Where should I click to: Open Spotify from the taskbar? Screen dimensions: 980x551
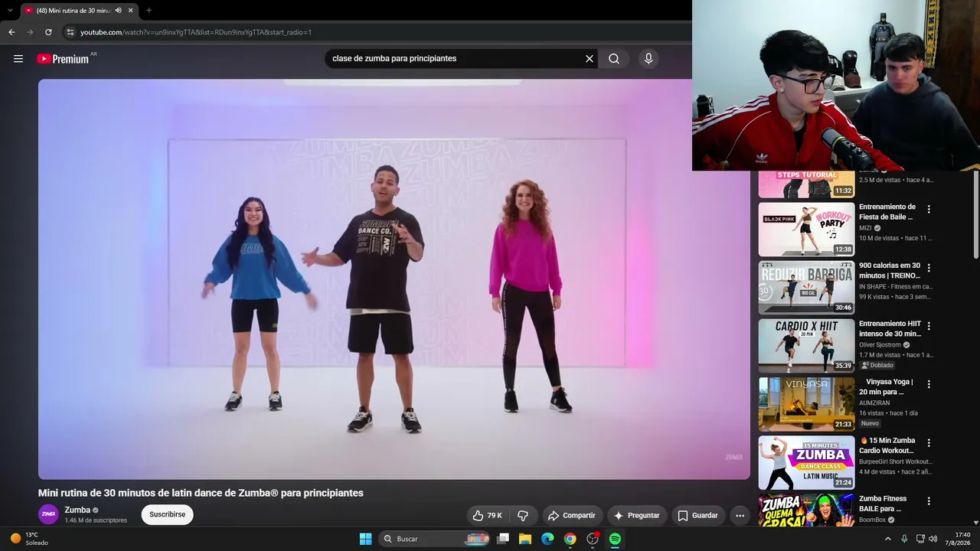tap(615, 539)
